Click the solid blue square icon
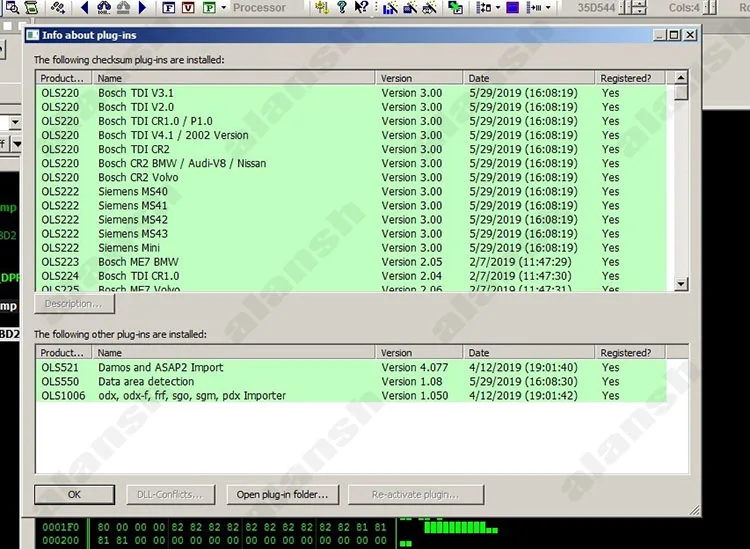 (513, 7)
